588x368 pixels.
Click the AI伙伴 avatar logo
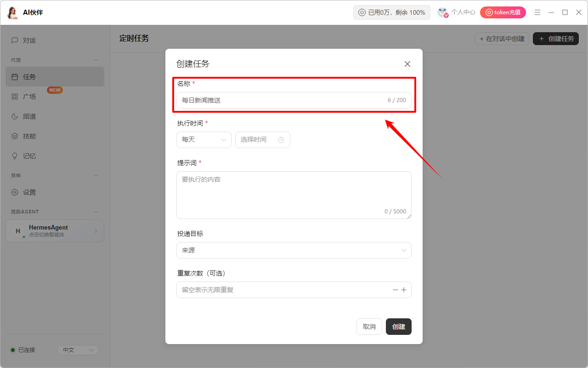click(x=12, y=12)
